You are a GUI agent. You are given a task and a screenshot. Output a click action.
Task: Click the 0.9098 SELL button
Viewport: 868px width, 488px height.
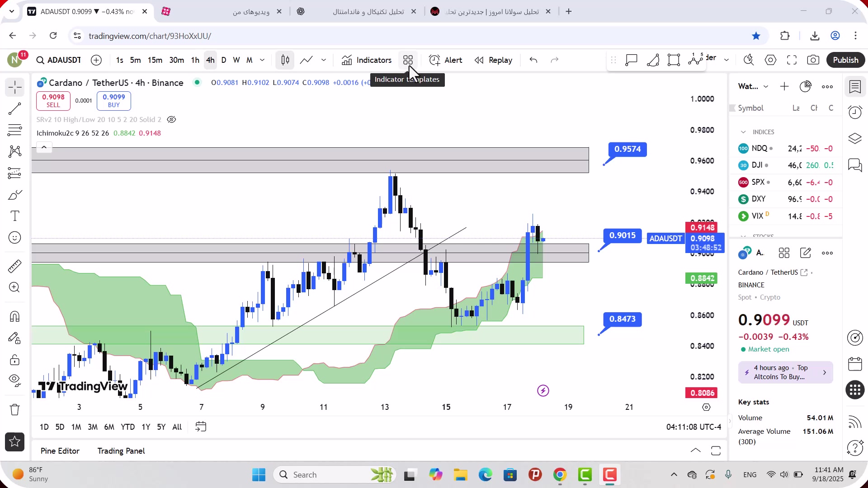pos(53,101)
